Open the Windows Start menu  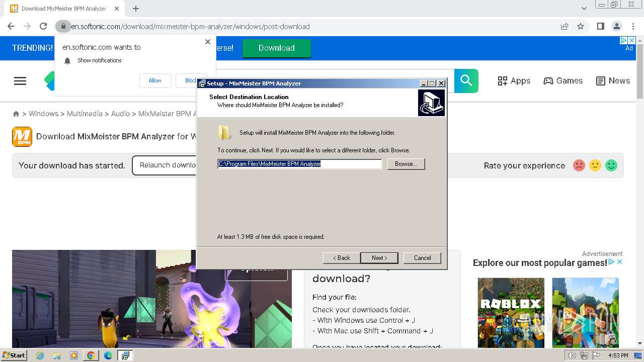tap(14, 355)
